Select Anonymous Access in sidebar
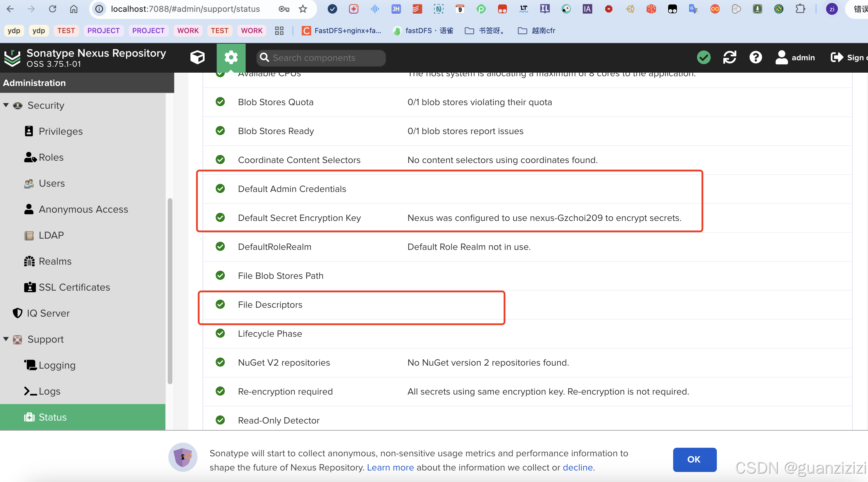The height and width of the screenshot is (482, 868). click(83, 209)
